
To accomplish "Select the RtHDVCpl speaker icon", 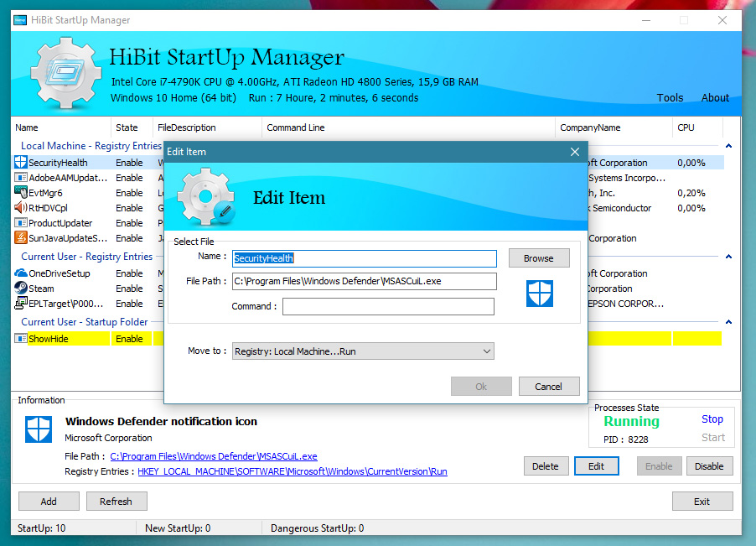I will (21, 208).
